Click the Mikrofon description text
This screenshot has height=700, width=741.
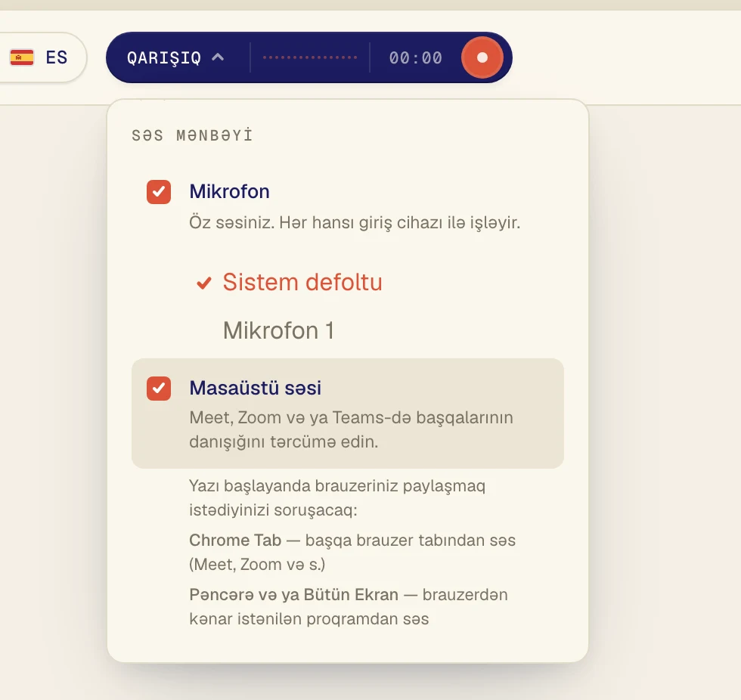coord(355,222)
